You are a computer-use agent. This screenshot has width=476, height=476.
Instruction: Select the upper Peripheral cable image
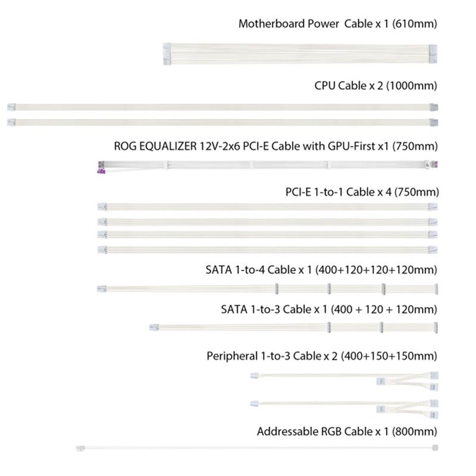coord(345,381)
